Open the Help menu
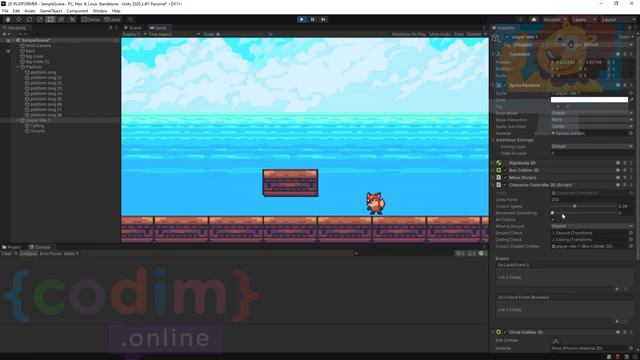The width and height of the screenshot is (640, 360). (116, 11)
